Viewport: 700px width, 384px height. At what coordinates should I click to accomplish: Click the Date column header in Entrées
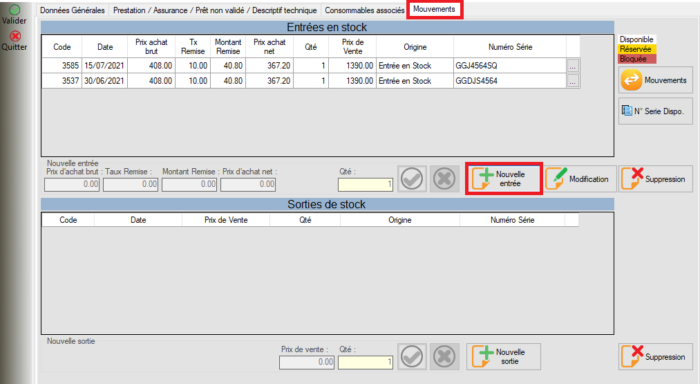[105, 47]
